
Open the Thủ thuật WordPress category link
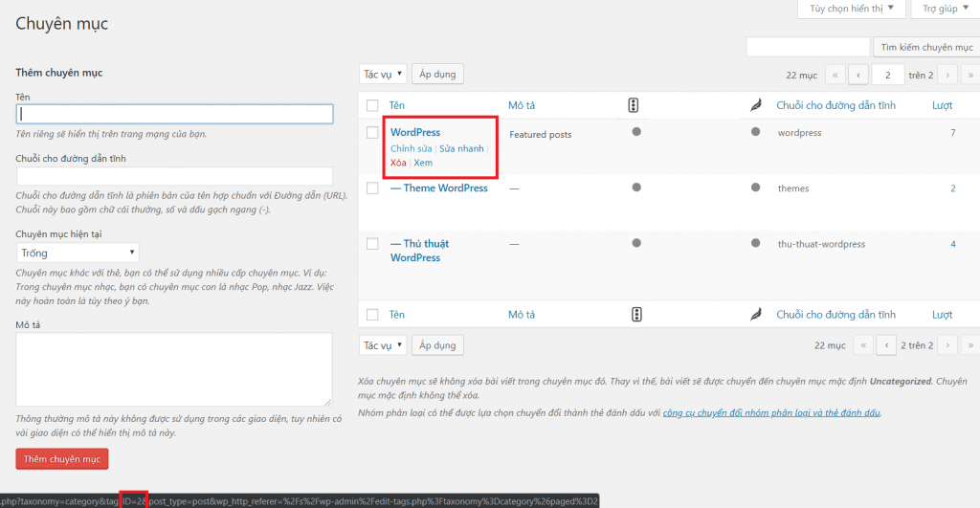click(419, 251)
